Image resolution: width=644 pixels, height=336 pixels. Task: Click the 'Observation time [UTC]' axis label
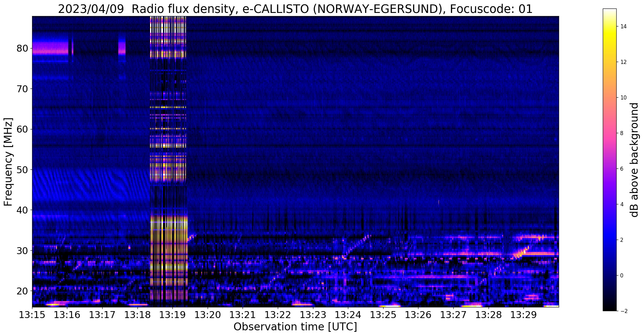(x=295, y=327)
